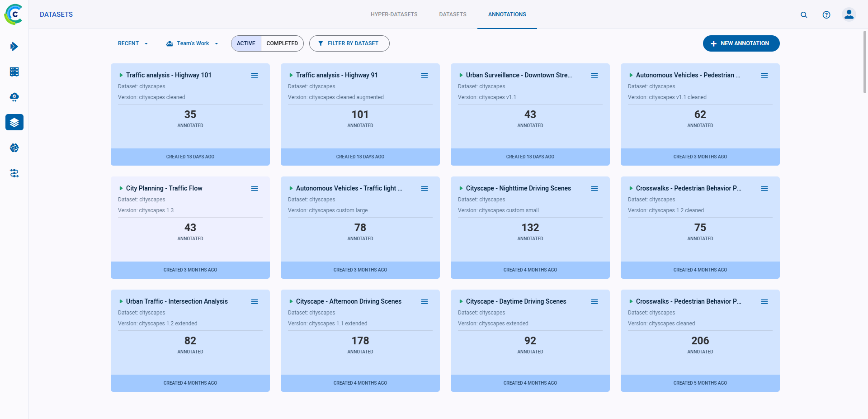The width and height of the screenshot is (868, 419).
Task: Open the Datasets server icon in sidebar
Action: coord(14,71)
